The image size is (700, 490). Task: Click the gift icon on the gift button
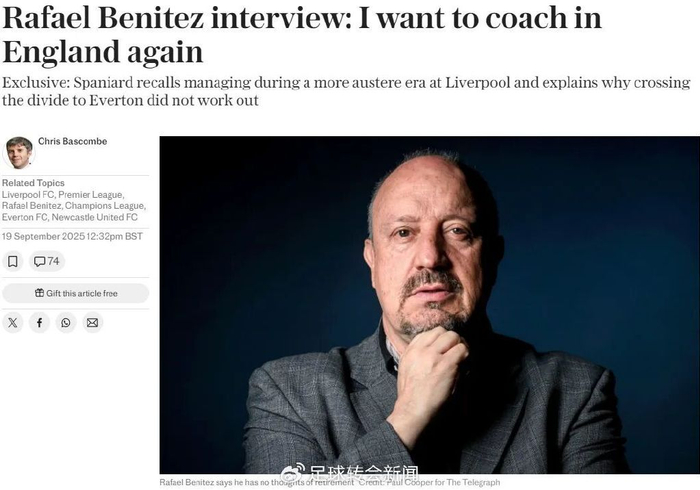(x=39, y=293)
